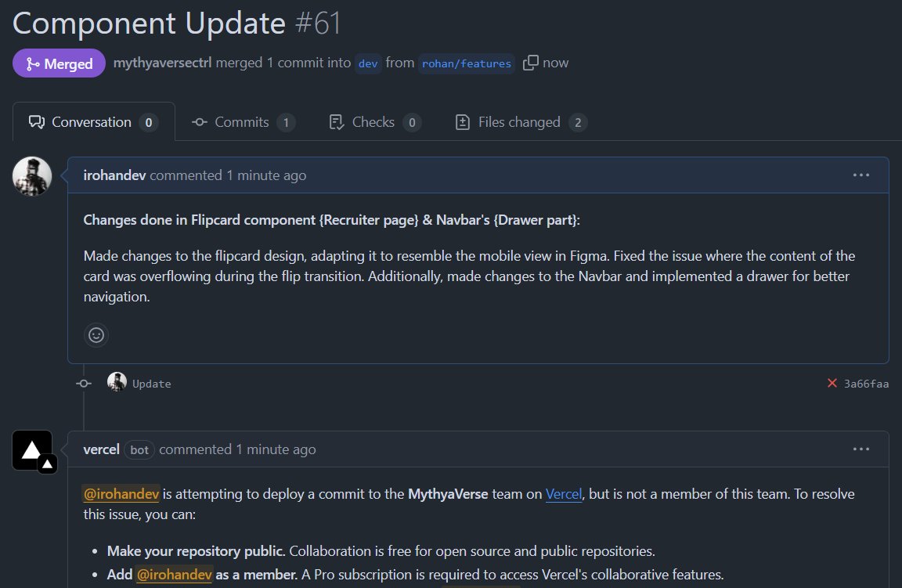Click the 'Component Update' pull request title
902x588 pixels.
coord(149,23)
